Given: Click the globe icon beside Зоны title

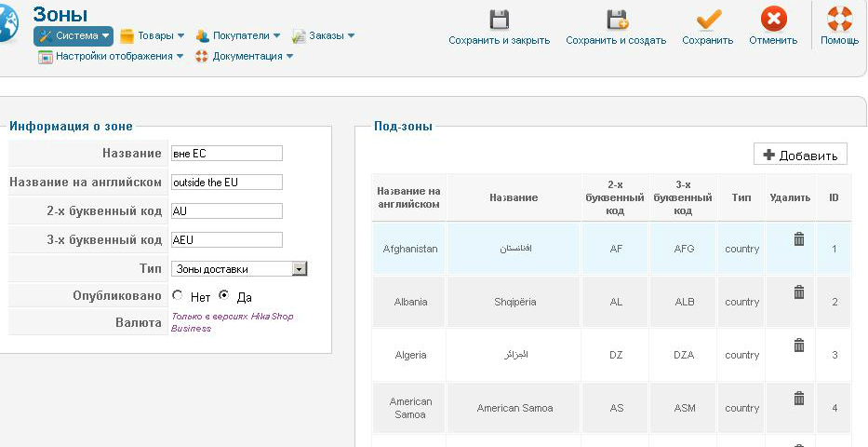Looking at the screenshot, I should (x=8, y=24).
